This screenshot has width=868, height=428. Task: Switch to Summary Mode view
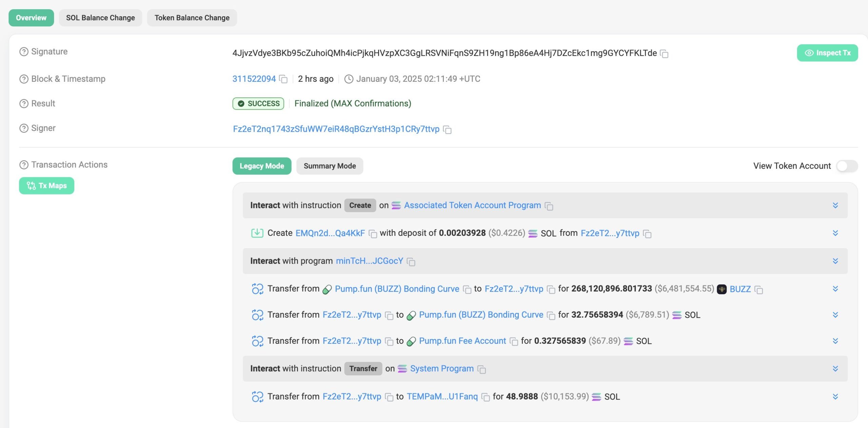click(329, 166)
